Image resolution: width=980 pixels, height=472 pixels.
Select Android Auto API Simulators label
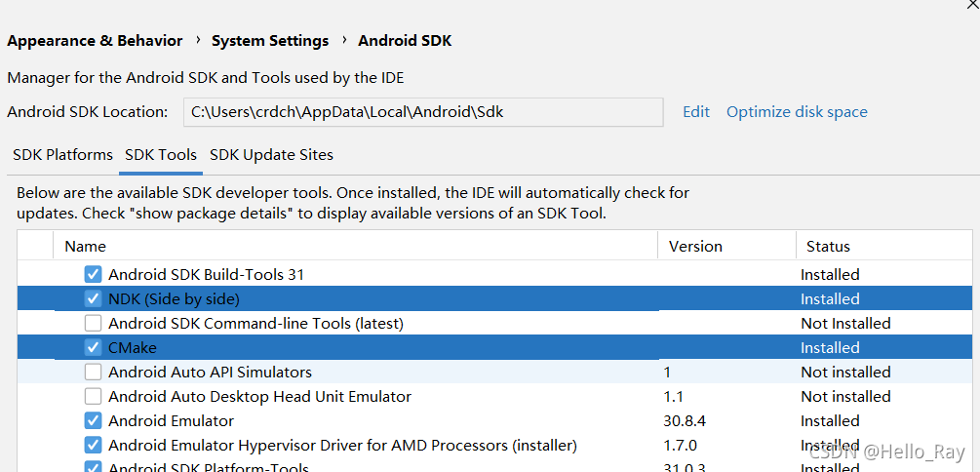(210, 372)
